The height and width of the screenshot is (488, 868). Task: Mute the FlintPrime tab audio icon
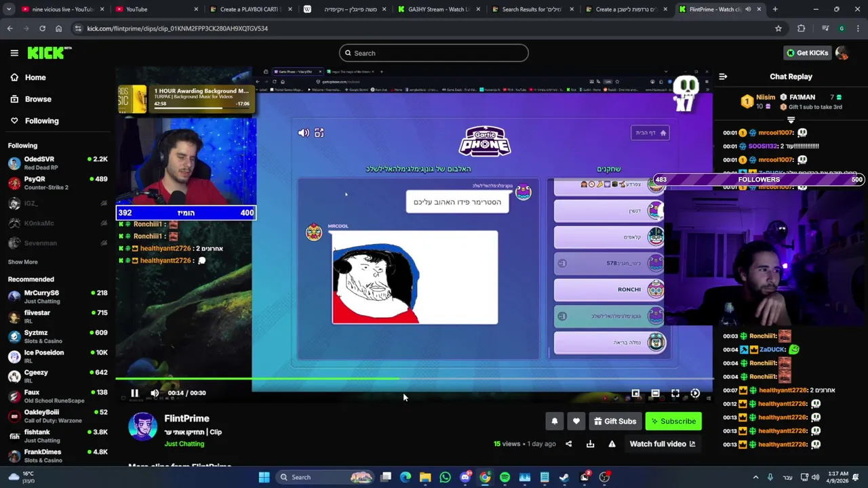748,9
